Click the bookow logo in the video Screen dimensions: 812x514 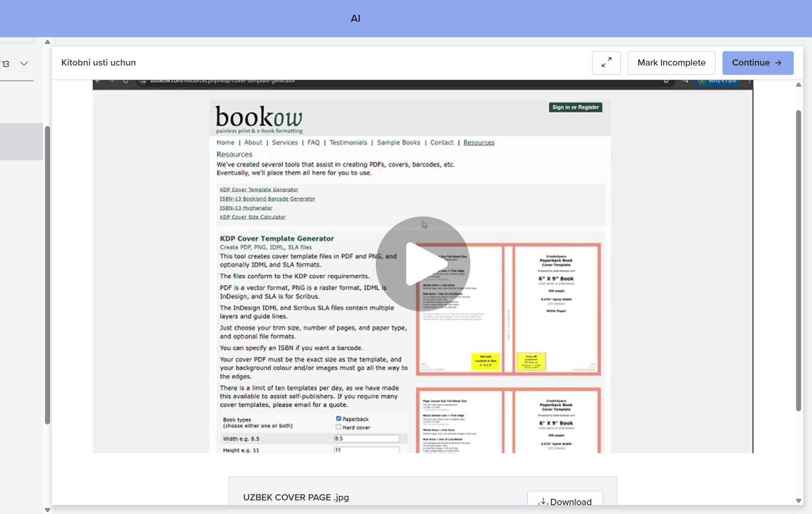tap(259, 119)
